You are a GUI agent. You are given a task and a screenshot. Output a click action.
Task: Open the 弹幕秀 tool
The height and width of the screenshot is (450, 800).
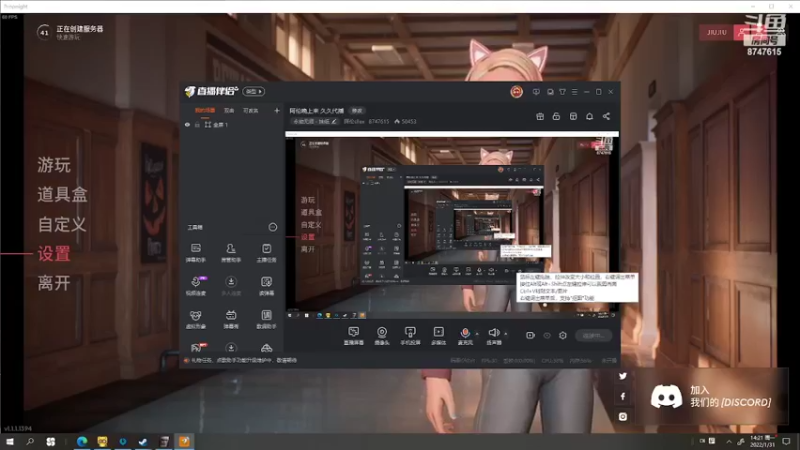coord(231,319)
